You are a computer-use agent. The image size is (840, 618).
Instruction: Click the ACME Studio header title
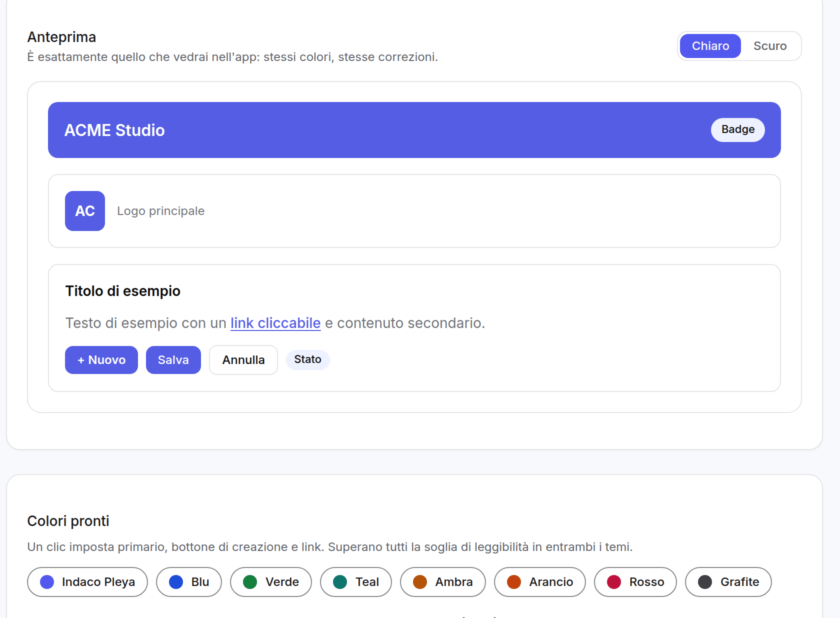[x=114, y=130]
